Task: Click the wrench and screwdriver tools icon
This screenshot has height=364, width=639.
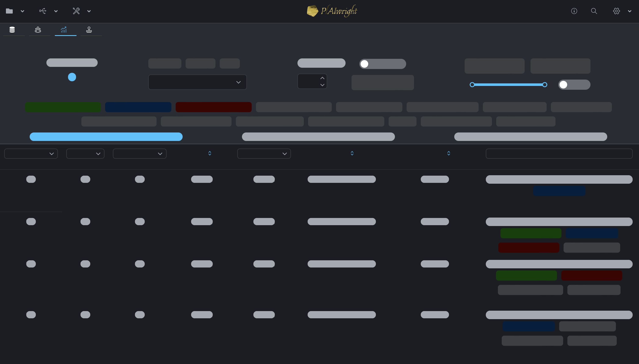Action: click(x=76, y=11)
